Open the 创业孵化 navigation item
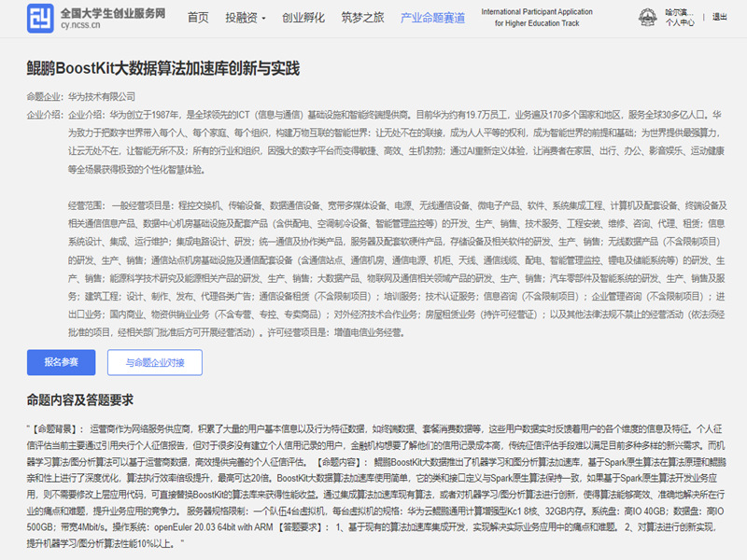 [x=303, y=18]
